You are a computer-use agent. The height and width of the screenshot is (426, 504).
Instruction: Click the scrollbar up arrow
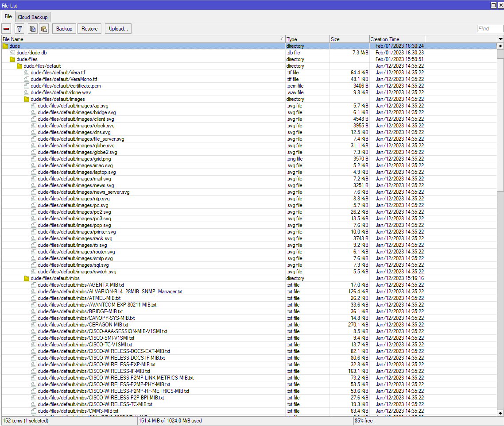[500, 46]
